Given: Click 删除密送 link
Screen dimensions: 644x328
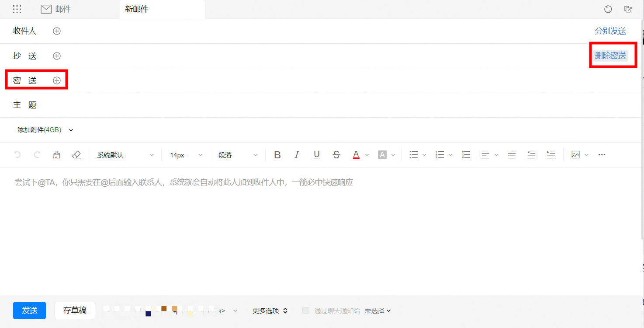Looking at the screenshot, I should [x=610, y=56].
